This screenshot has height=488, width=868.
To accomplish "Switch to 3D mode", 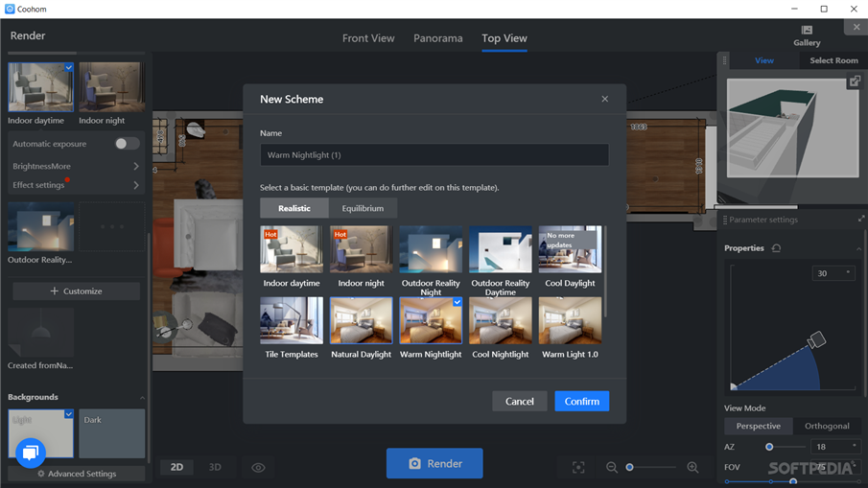I will tap(215, 468).
